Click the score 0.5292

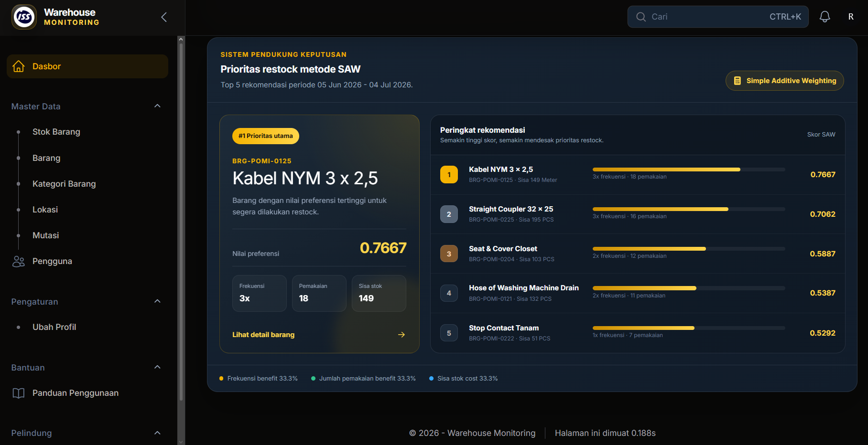(x=823, y=333)
